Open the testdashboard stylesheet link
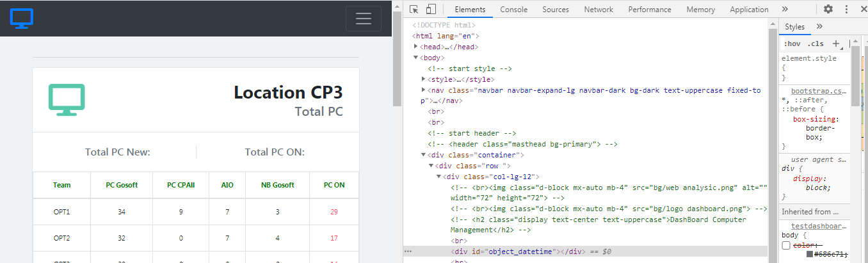Screen dimensions: 868x263 [x=819, y=225]
